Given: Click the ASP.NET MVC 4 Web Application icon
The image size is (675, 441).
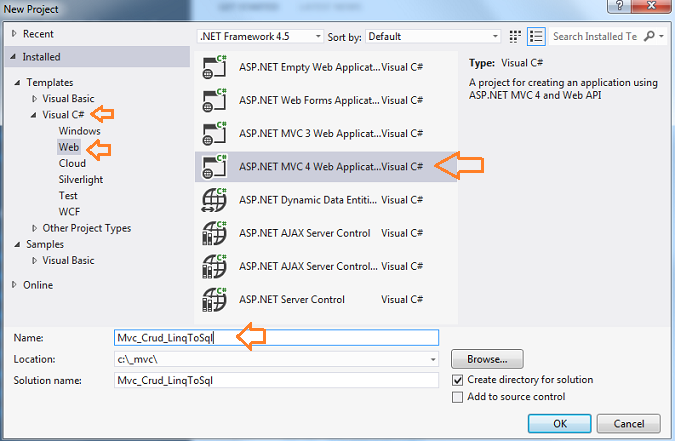Looking at the screenshot, I should tap(214, 167).
